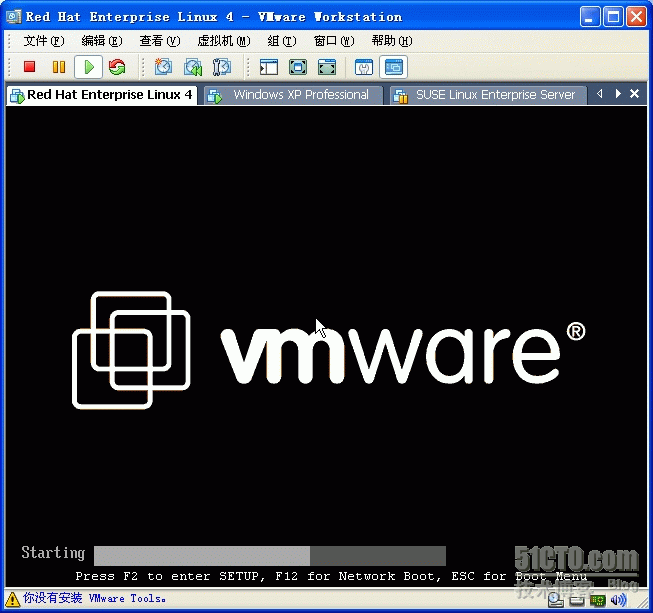Click the CD-ROM device status icon

555,599
